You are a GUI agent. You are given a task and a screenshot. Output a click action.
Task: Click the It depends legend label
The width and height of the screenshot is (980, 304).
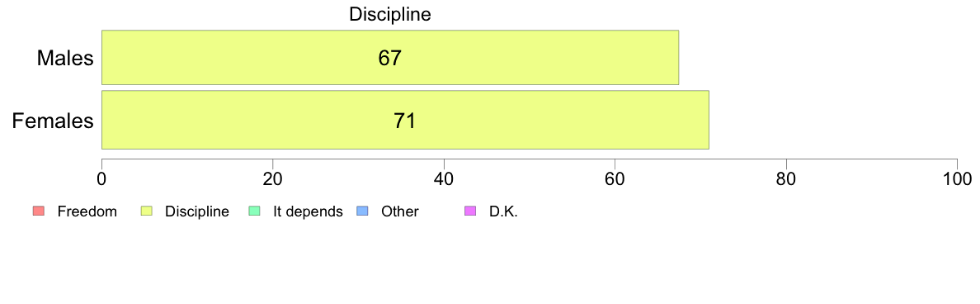[309, 211]
